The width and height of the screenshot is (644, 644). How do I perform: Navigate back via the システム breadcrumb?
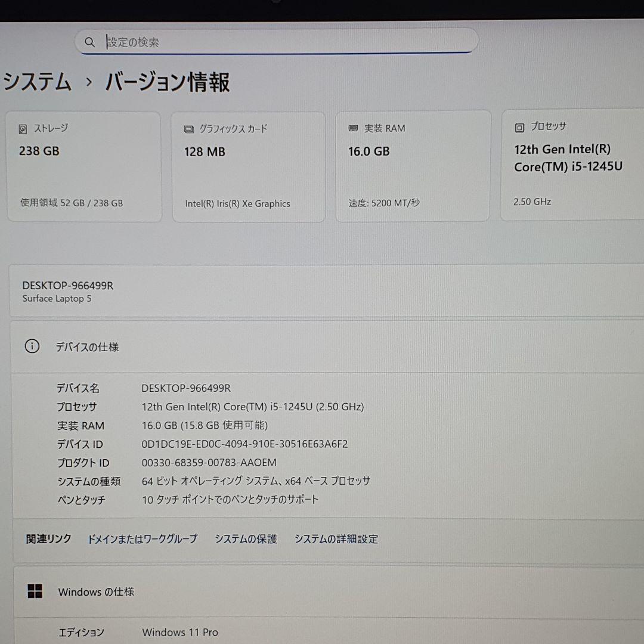click(x=36, y=82)
